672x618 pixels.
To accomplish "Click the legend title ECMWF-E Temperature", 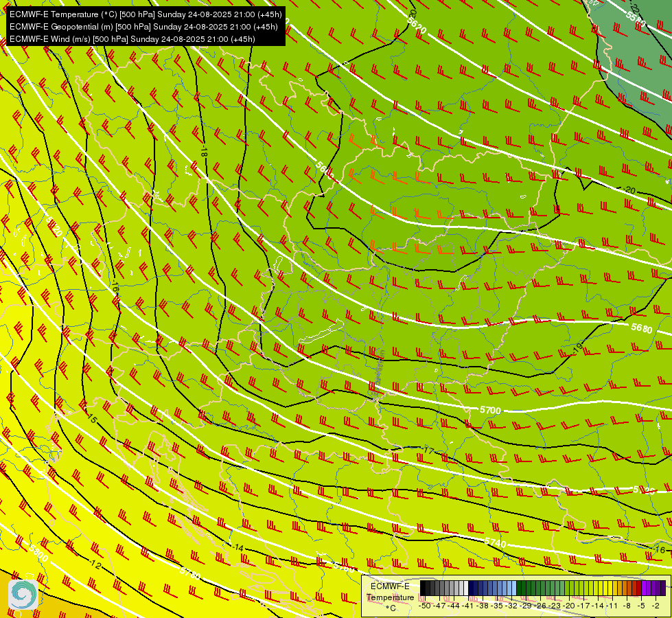I will pos(391,592).
